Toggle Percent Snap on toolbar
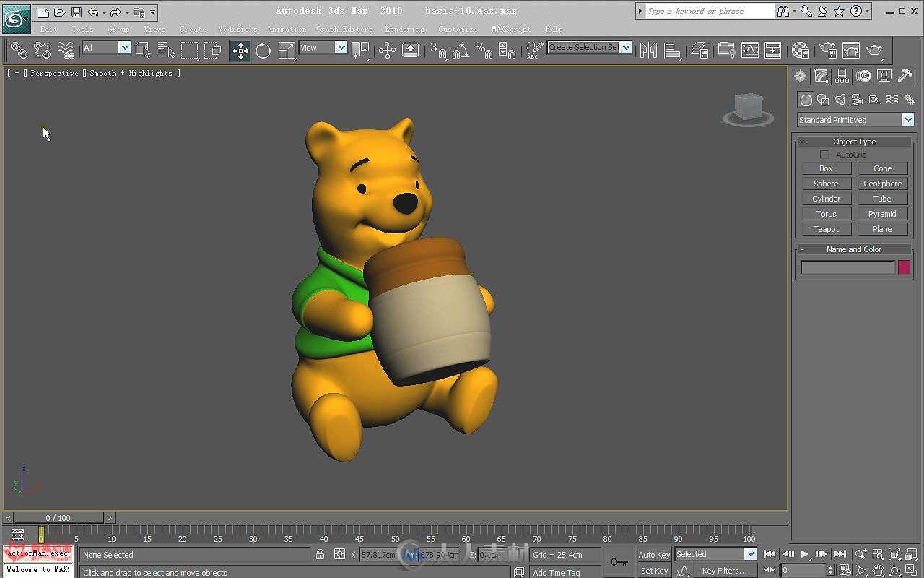924x578 pixels. (484, 50)
